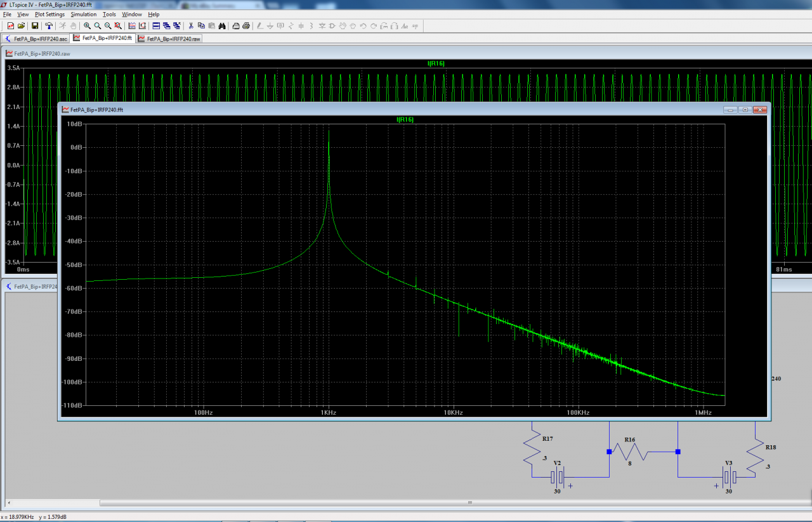812x522 pixels.
Task: Click the New Schematic toolbar icon
Action: pos(10,26)
